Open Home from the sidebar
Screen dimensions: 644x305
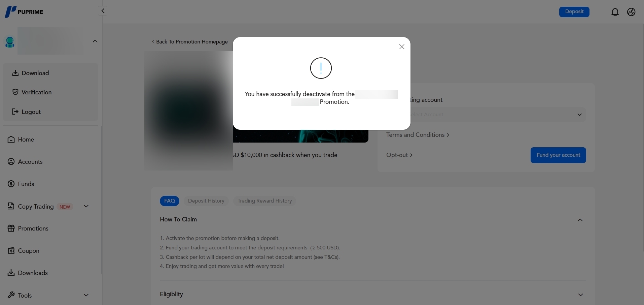tap(21, 140)
